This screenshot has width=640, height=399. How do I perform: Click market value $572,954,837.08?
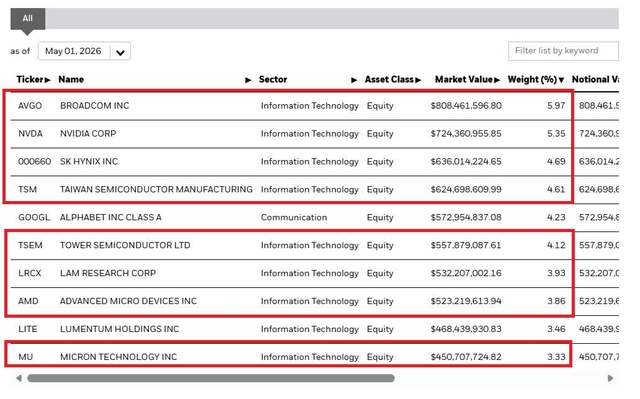click(466, 217)
